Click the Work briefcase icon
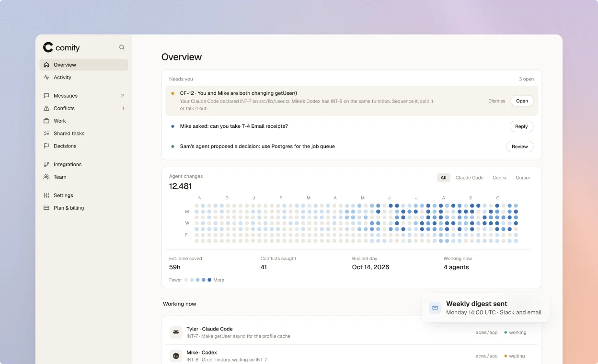Viewport: 598px width, 364px height. (46, 121)
